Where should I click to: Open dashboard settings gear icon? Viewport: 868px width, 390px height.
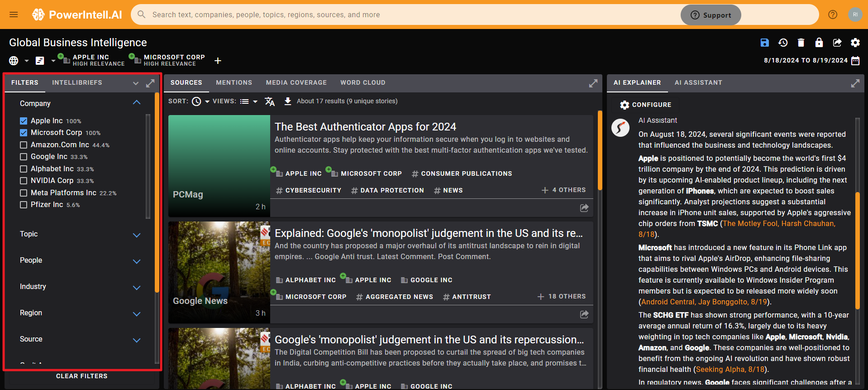(x=855, y=43)
